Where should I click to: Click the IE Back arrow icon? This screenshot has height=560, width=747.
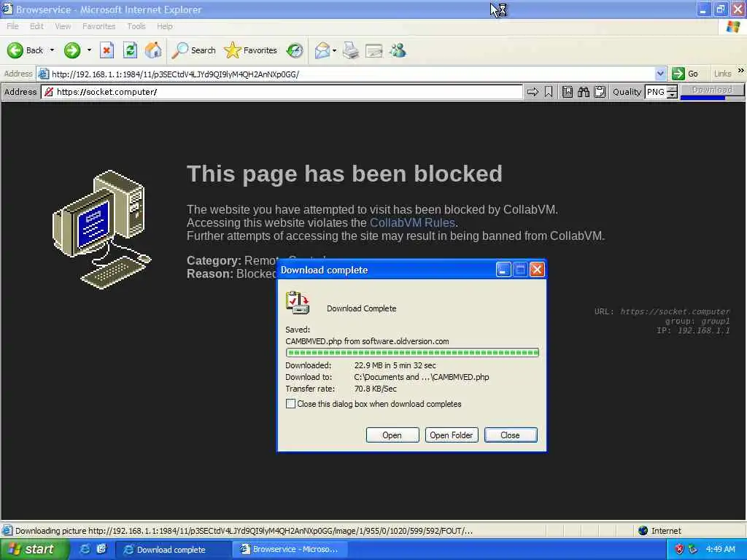click(x=15, y=50)
